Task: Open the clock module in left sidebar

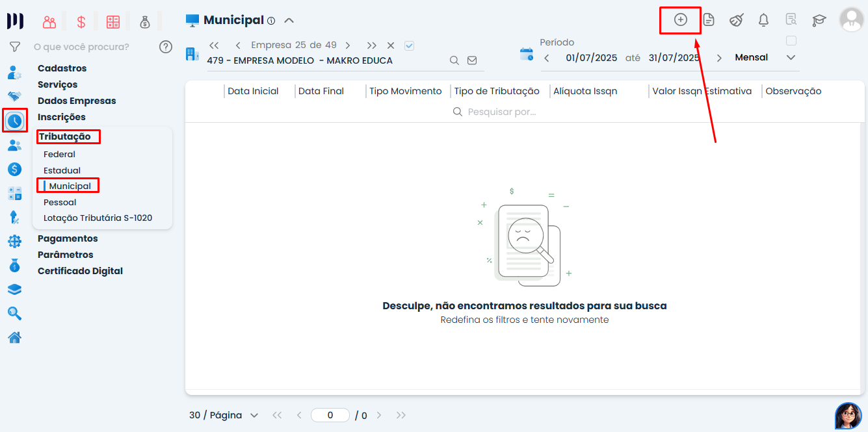Action: 14,120
